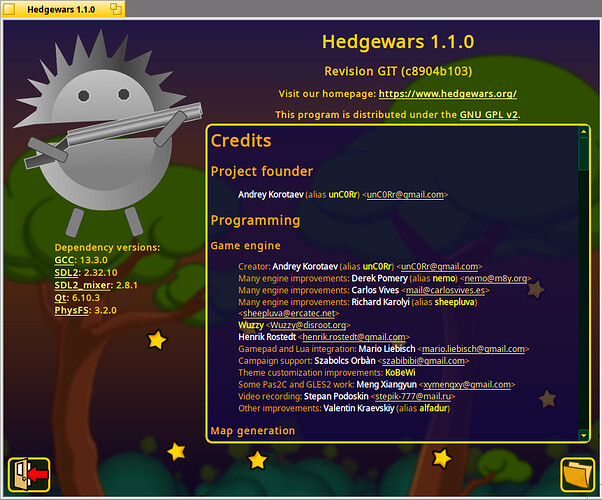
Task: Click xymengxy@gmail.com email link
Action: coord(467,385)
